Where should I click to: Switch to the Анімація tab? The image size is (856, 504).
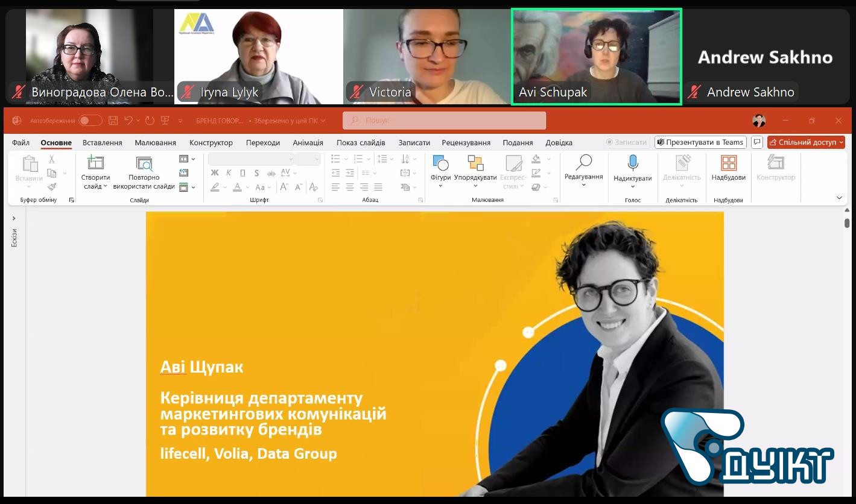tap(308, 142)
